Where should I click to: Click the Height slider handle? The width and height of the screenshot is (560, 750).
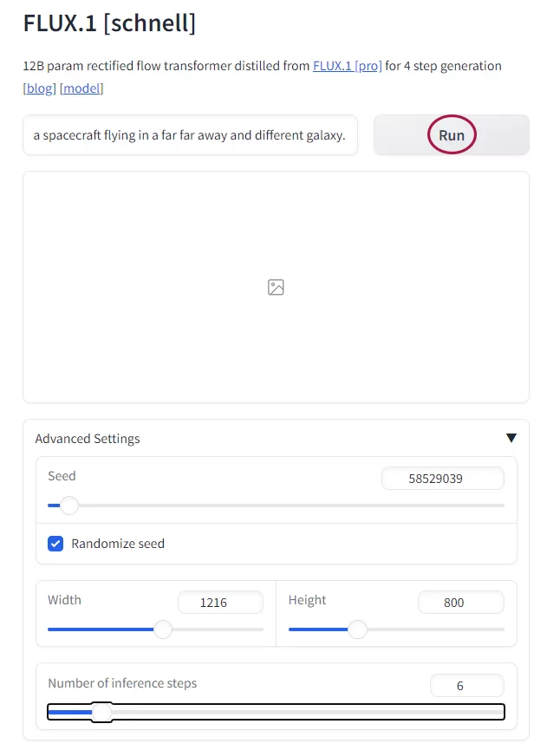coord(357,629)
